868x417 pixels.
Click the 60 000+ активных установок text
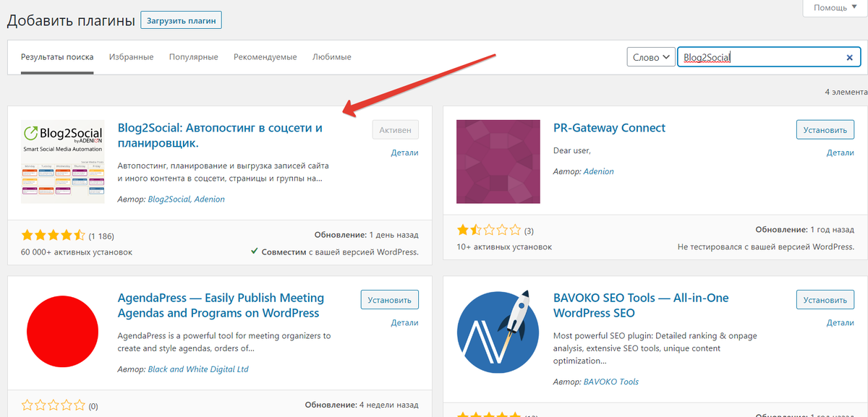[x=77, y=252]
